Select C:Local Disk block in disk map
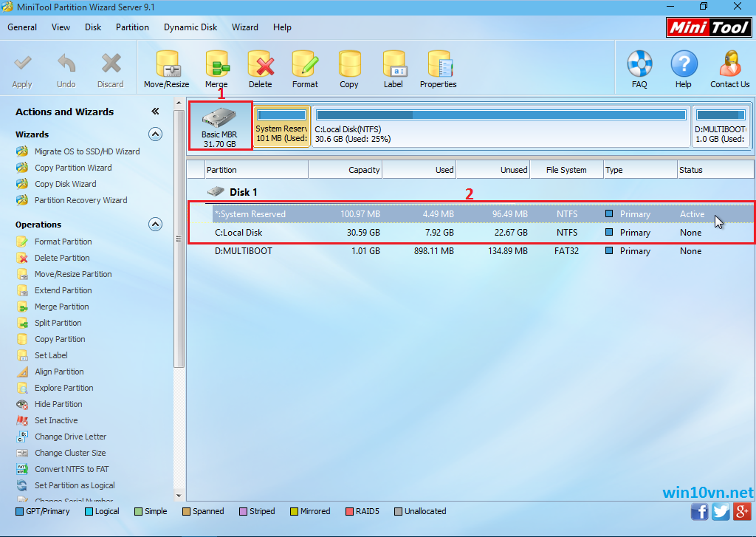This screenshot has height=537, width=756. pyautogui.click(x=501, y=126)
